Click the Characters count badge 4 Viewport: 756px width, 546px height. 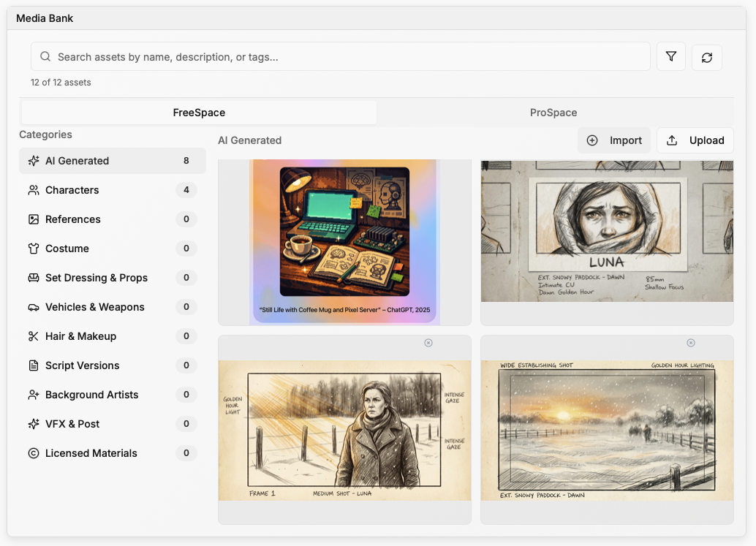click(186, 190)
